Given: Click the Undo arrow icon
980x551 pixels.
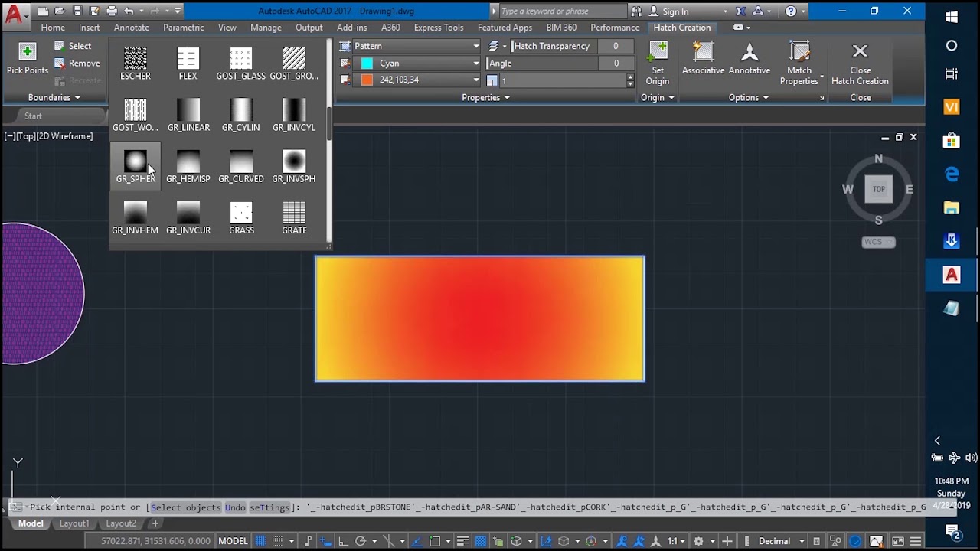Looking at the screenshot, I should point(129,11).
